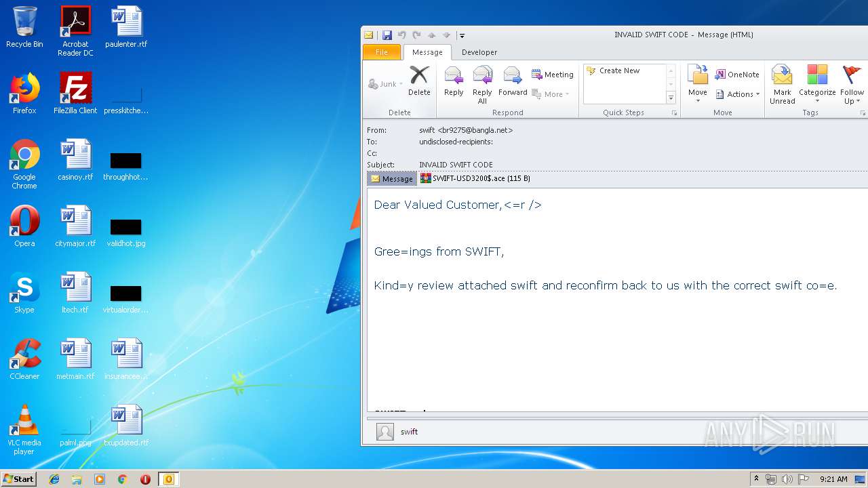Select the insurancee desktop document
Image resolution: width=868 pixels, height=488 pixels.
[x=126, y=359]
